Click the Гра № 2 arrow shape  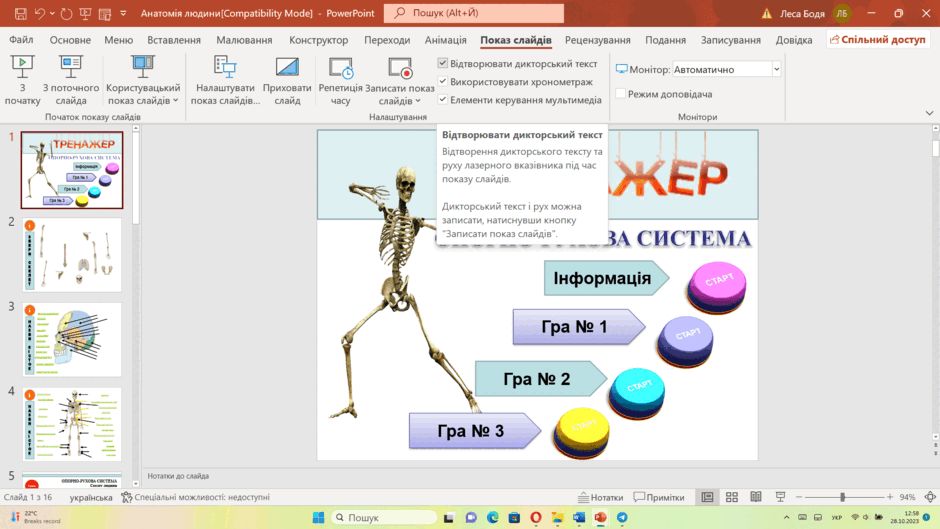coord(541,379)
